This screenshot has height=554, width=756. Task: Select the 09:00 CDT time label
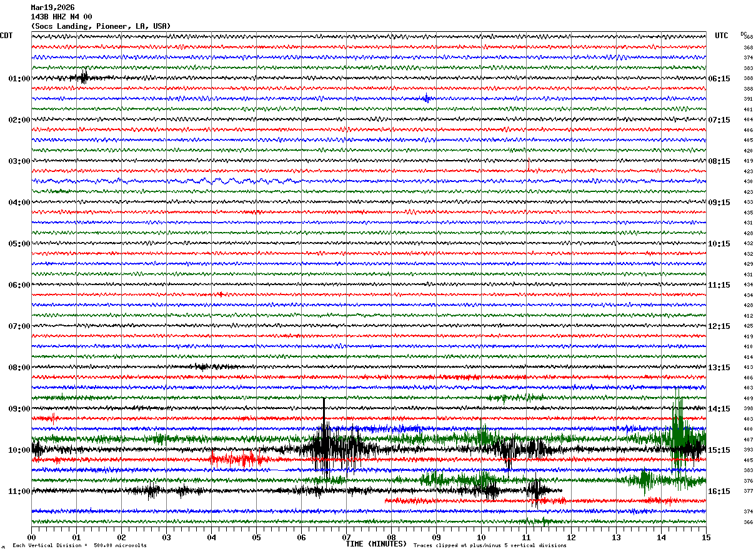pos(19,409)
